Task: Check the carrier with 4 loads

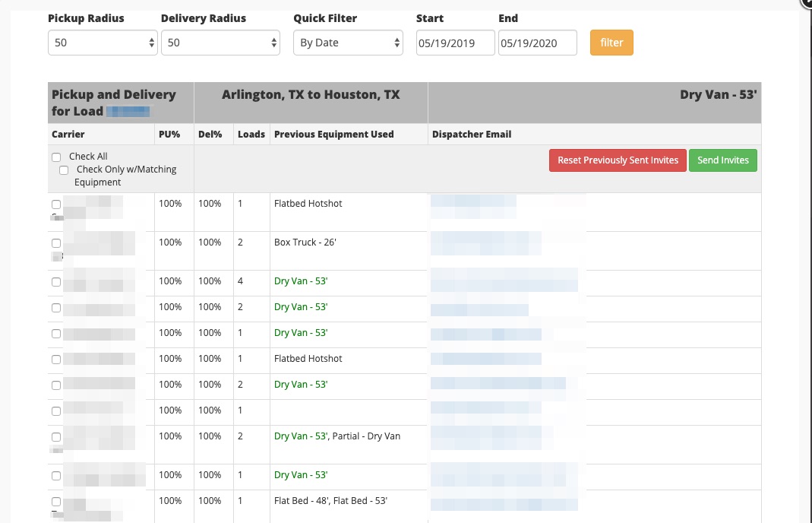Action: [56, 282]
